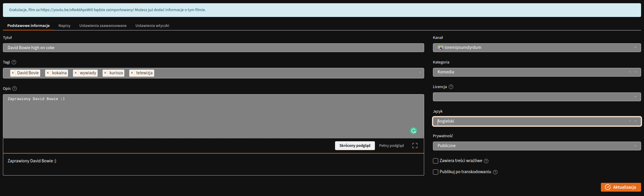Switch to Podstawowe informacje tab
The image size is (644, 196).
click(x=28, y=26)
